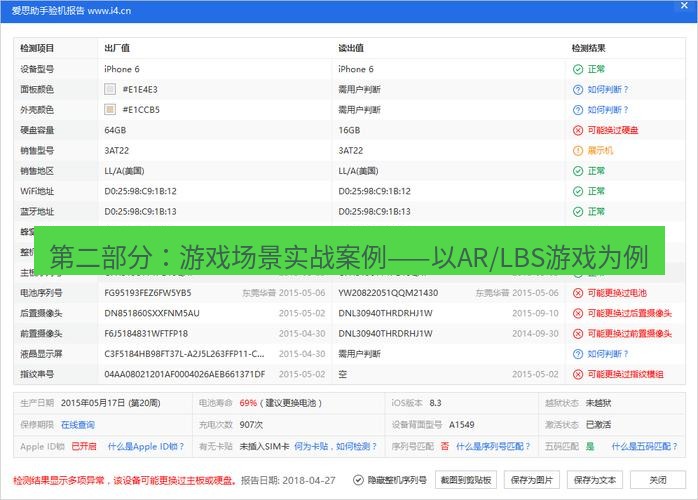Click the 出厂值 column header

117,48
